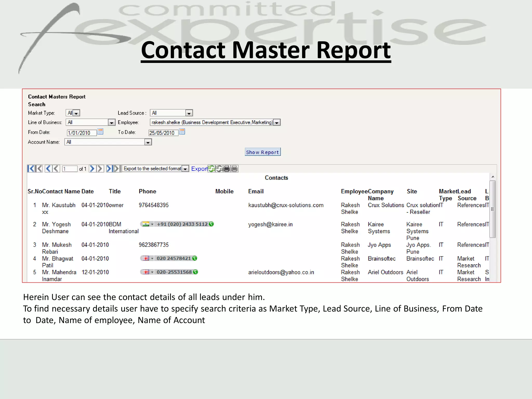Viewport: 532px width, 399px height.
Task: Click the Site column header
Action: pyautogui.click(x=412, y=191)
